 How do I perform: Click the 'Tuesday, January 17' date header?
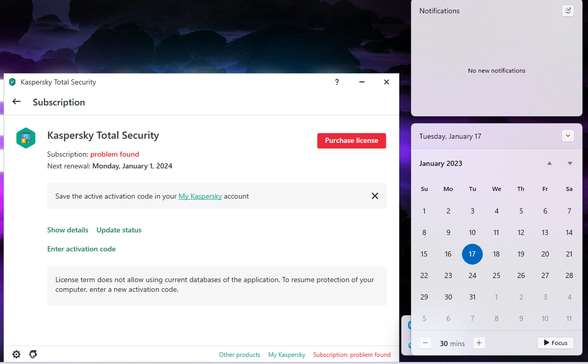(450, 136)
